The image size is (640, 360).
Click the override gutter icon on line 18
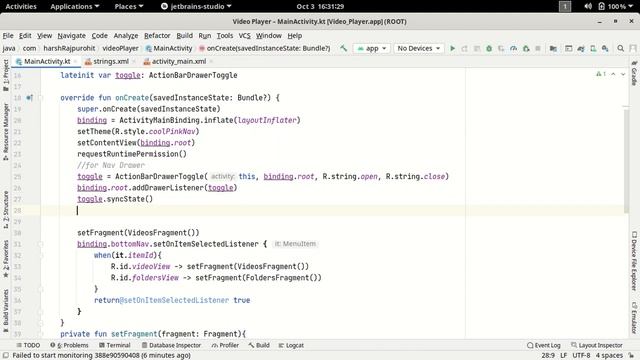[29, 98]
